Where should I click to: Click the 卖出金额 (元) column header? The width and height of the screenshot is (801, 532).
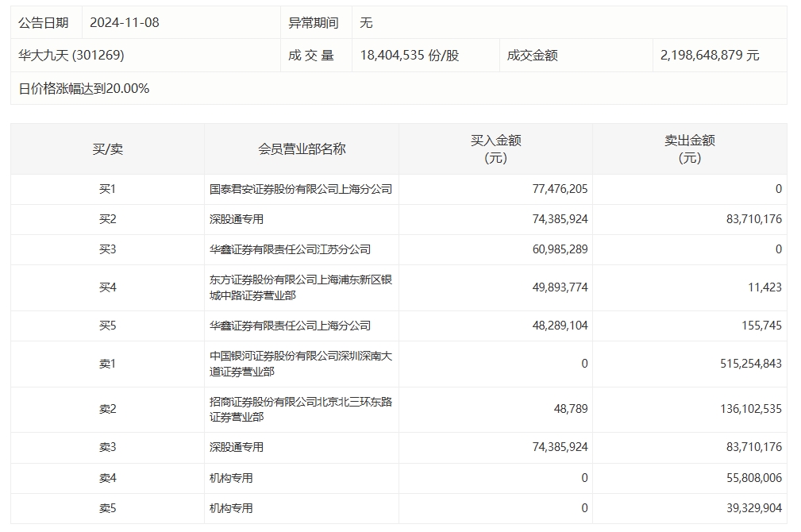(690, 149)
